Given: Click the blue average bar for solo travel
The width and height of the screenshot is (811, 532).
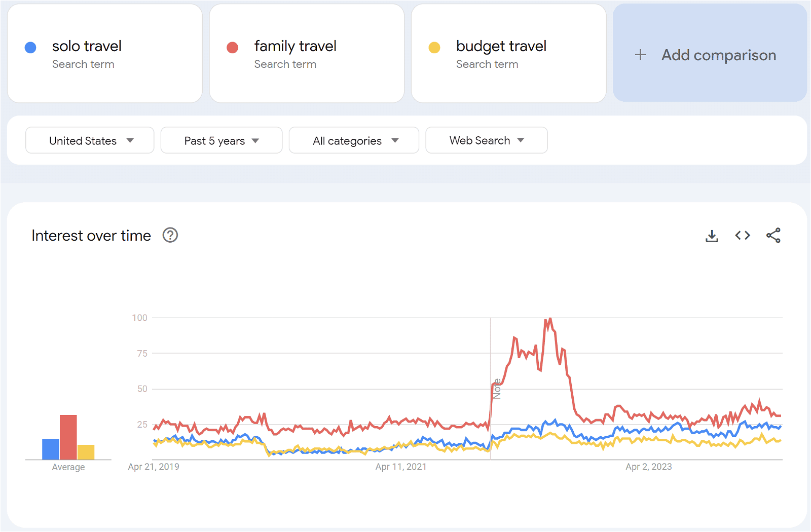Looking at the screenshot, I should pyautogui.click(x=51, y=449).
